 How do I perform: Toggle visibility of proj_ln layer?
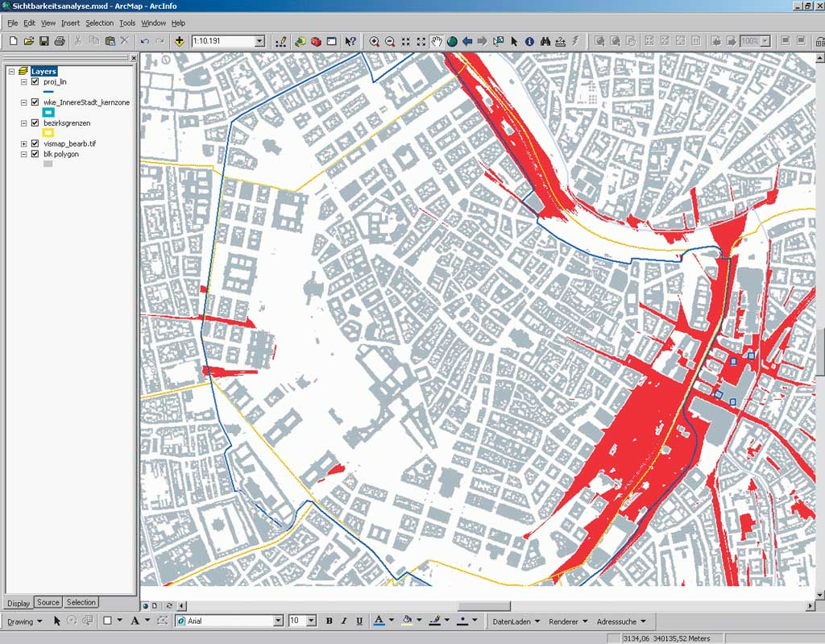pos(35,81)
